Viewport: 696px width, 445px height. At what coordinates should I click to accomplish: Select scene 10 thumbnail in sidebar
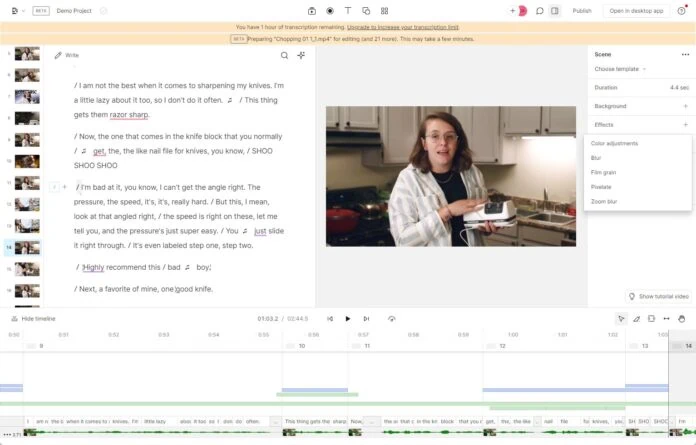[27, 161]
